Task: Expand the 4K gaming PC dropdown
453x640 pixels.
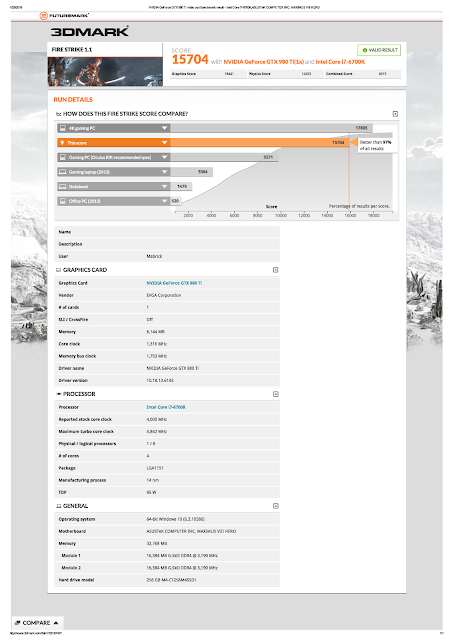Action: 164,128
